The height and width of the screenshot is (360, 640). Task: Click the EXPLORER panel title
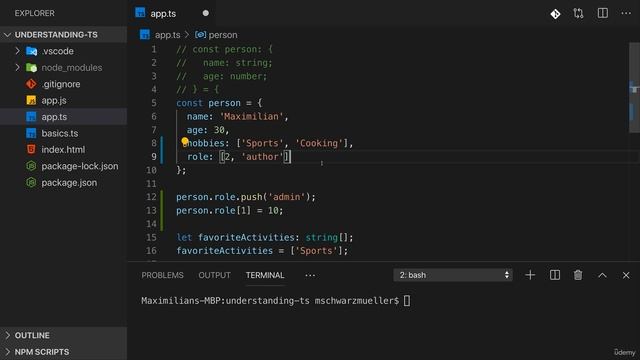[x=35, y=13]
